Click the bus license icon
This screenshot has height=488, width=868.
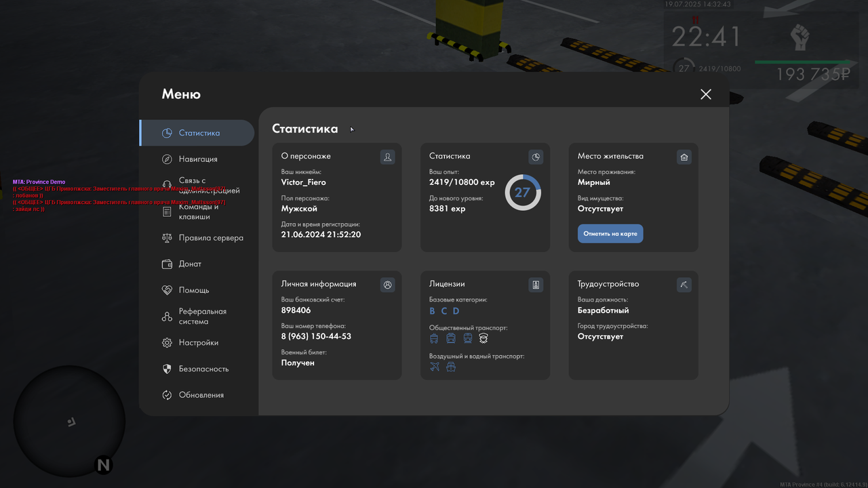click(451, 338)
